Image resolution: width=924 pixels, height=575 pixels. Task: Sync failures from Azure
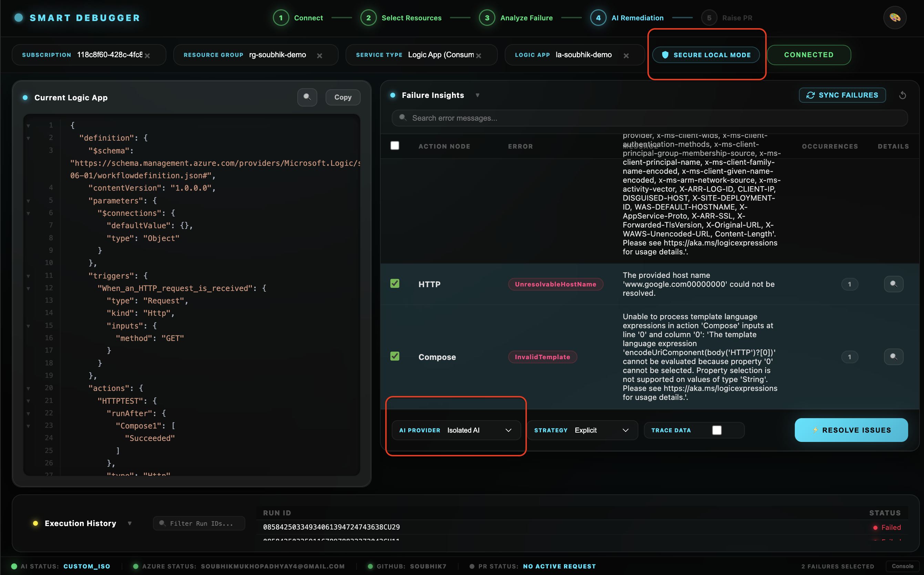[842, 95]
